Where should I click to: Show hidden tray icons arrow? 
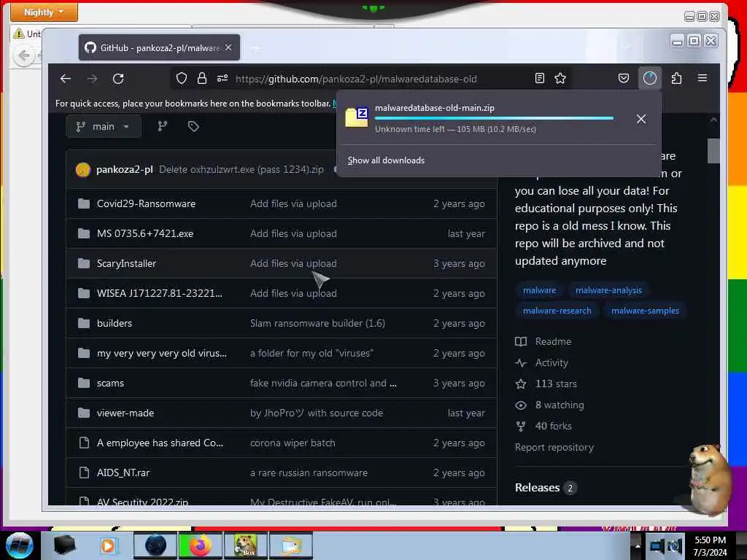click(x=638, y=545)
